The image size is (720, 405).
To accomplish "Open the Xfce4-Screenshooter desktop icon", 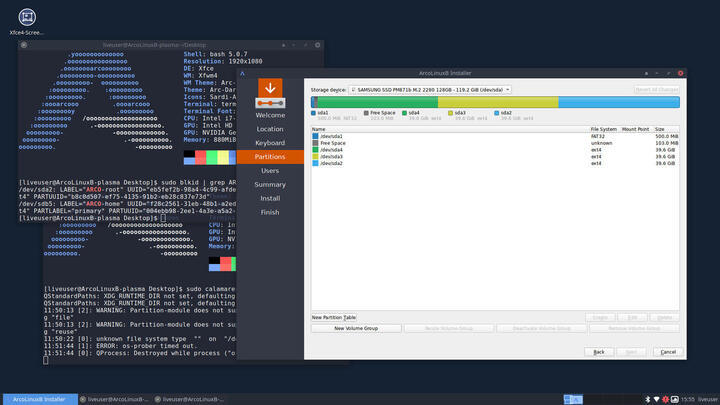I will click(27, 22).
